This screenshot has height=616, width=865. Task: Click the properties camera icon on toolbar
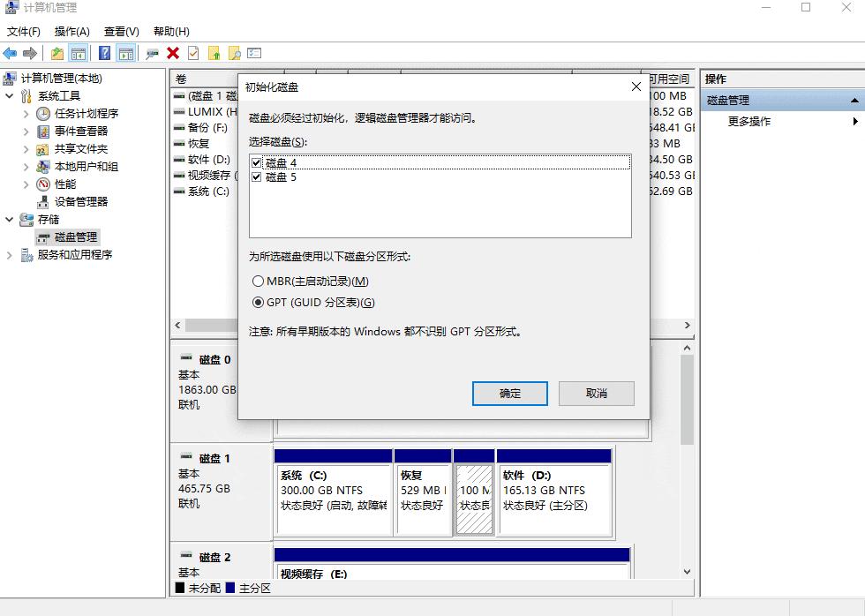151,53
